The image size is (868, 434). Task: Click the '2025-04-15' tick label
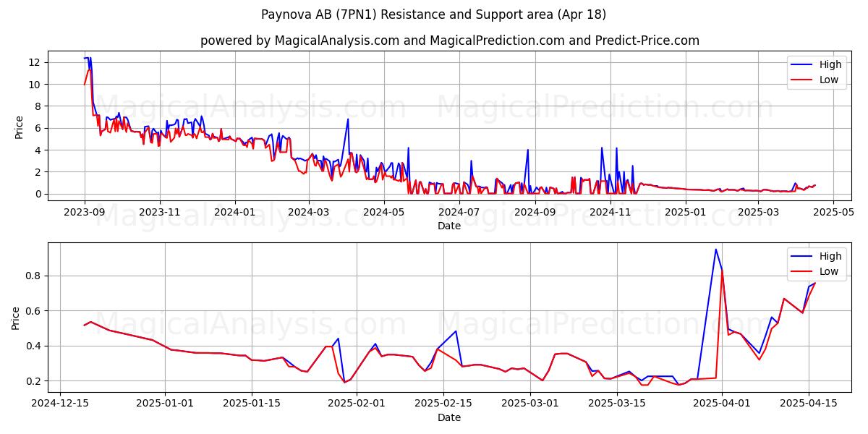(x=809, y=404)
